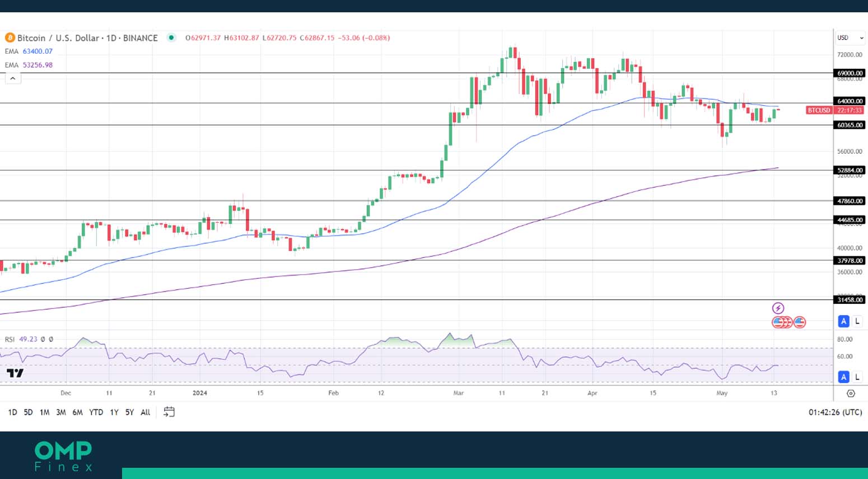Click the open value O62971.37
868x479 pixels.
203,38
